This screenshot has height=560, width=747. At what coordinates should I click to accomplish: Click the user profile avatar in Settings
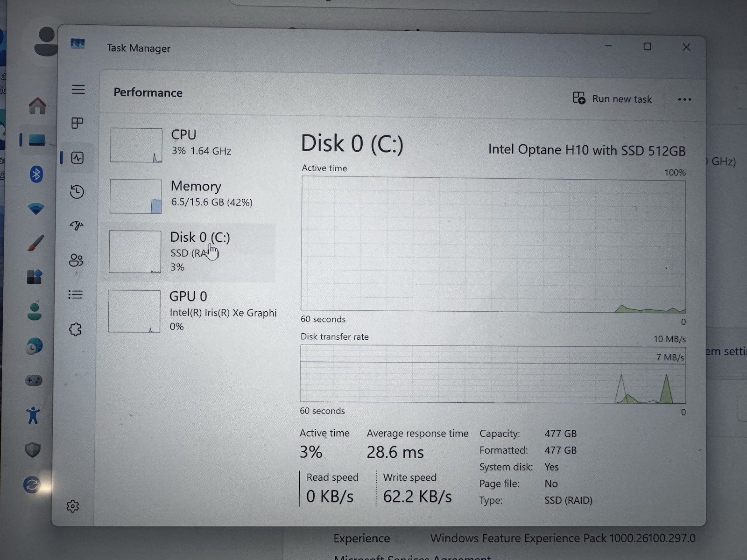click(x=46, y=41)
